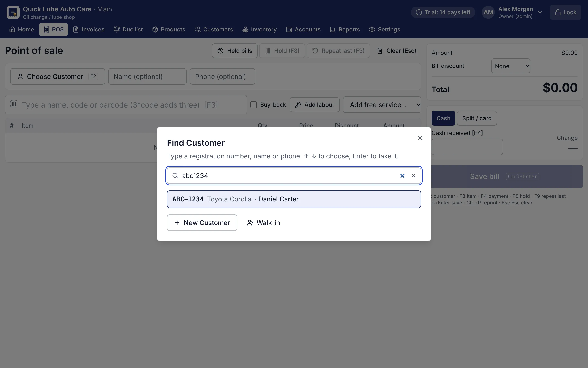The width and height of the screenshot is (588, 368).
Task: Click the New Customer button
Action: (202, 223)
